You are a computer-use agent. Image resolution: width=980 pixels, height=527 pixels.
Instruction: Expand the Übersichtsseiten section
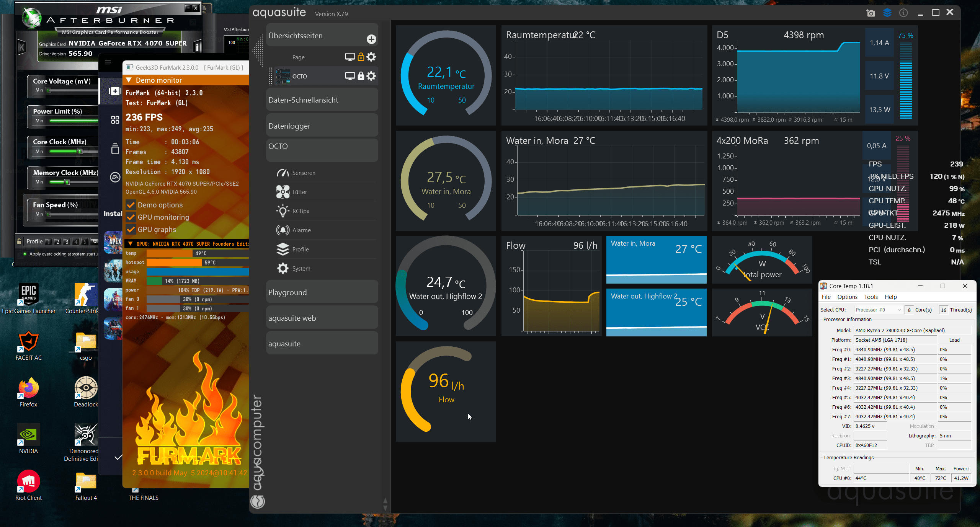(322, 36)
